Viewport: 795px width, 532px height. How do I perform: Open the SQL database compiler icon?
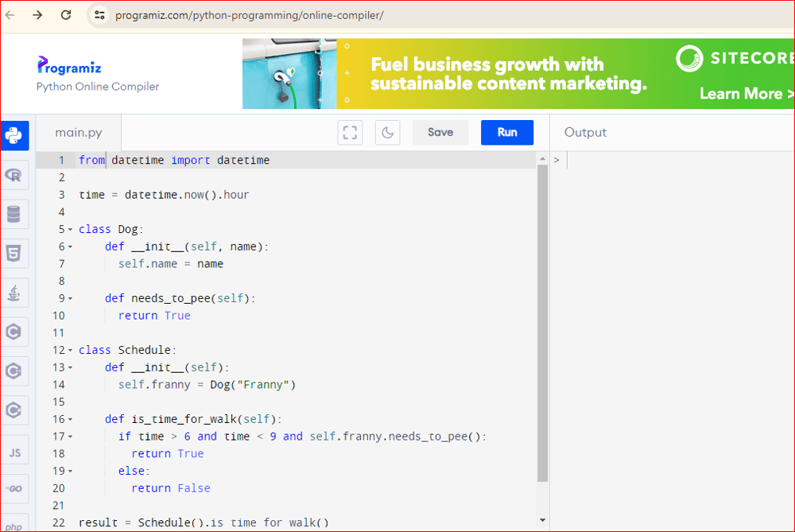pyautogui.click(x=14, y=214)
